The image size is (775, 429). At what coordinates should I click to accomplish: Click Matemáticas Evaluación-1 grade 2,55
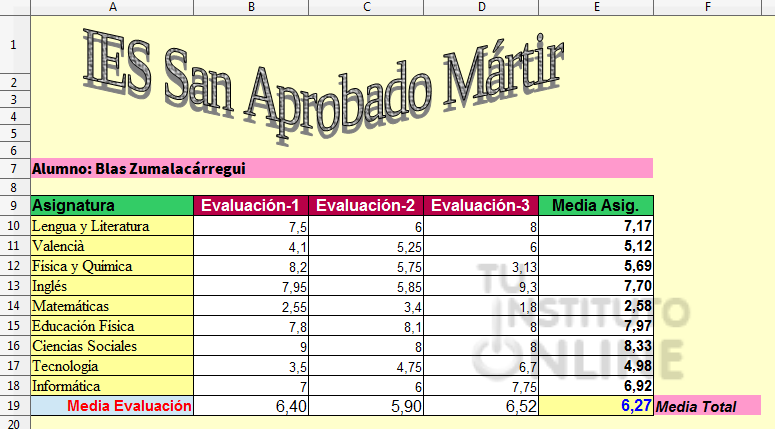251,305
